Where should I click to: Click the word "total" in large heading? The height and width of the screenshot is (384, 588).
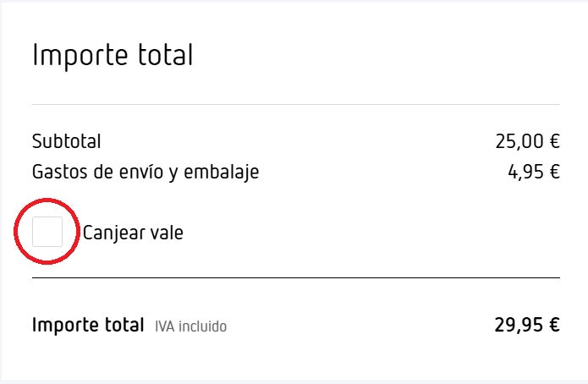click(x=164, y=56)
